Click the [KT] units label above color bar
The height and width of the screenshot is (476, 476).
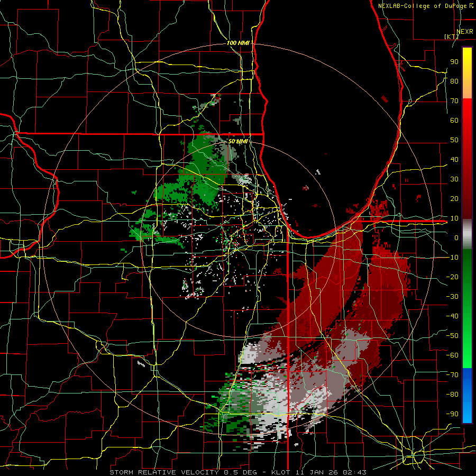pos(452,36)
